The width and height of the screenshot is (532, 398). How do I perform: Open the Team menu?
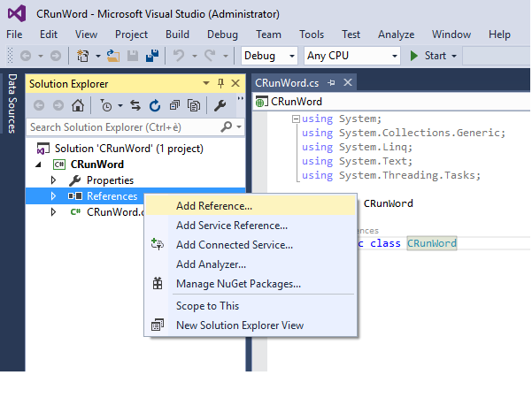click(268, 34)
